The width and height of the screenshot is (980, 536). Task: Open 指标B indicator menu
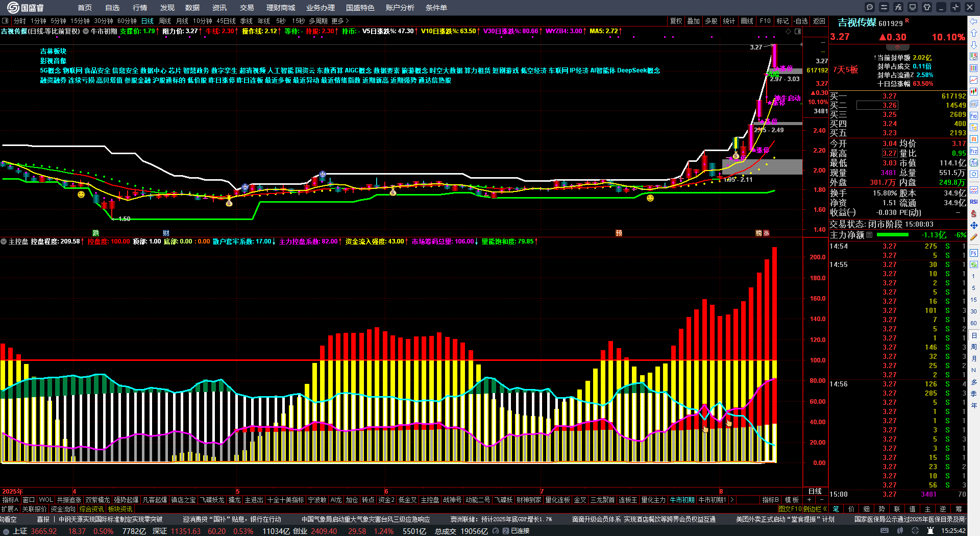[x=770, y=500]
